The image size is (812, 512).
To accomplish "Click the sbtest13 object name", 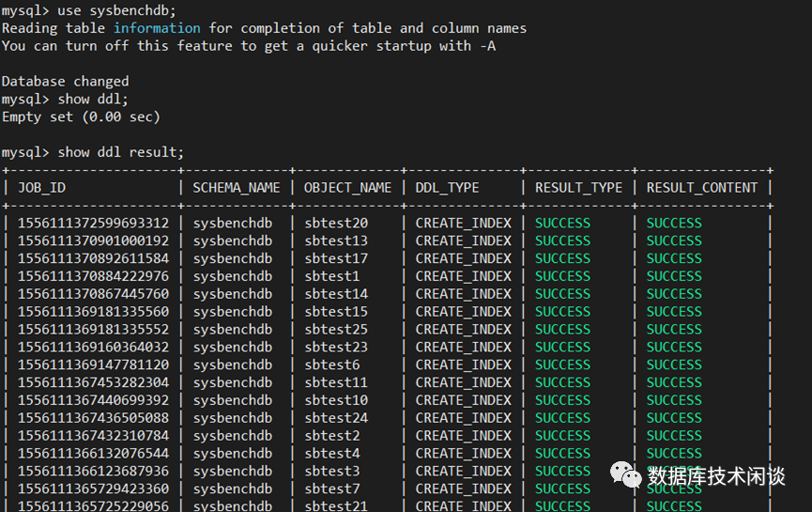I will (335, 240).
